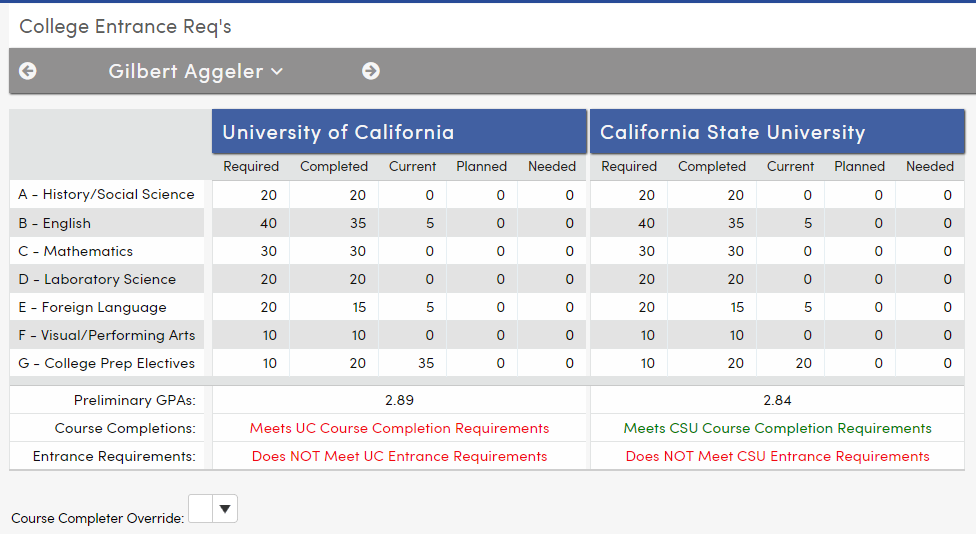The width and height of the screenshot is (976, 534).
Task: Click the C - Mathematics row label
Action: (x=75, y=251)
